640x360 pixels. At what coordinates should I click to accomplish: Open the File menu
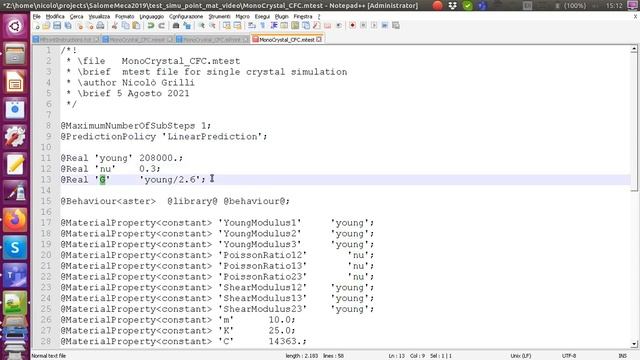pyautogui.click(x=37, y=16)
